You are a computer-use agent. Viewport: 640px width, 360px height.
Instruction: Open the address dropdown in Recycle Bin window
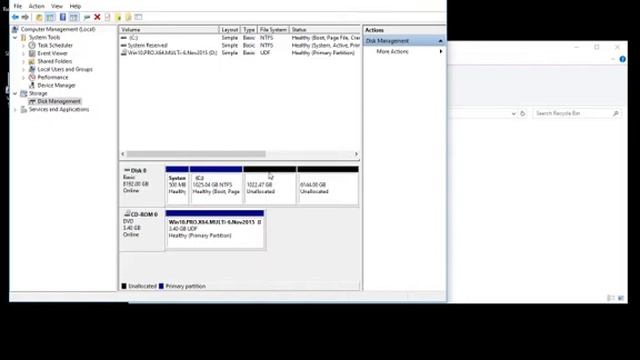(513, 113)
